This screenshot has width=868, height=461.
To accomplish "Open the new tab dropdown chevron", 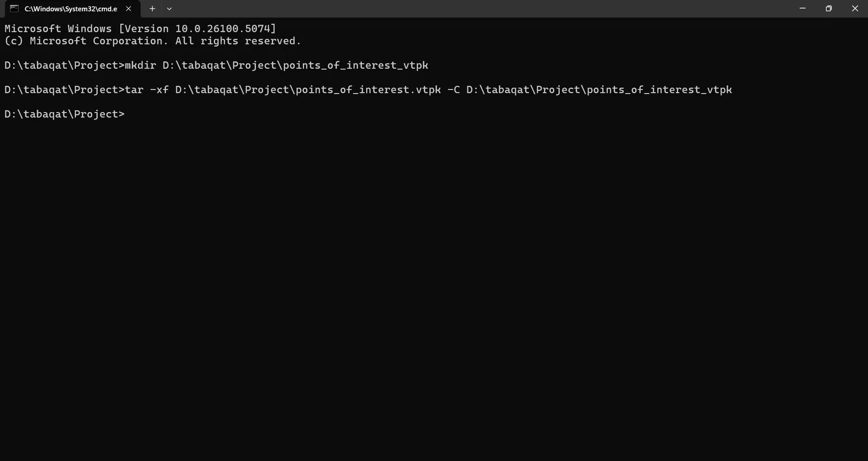I will point(169,9).
